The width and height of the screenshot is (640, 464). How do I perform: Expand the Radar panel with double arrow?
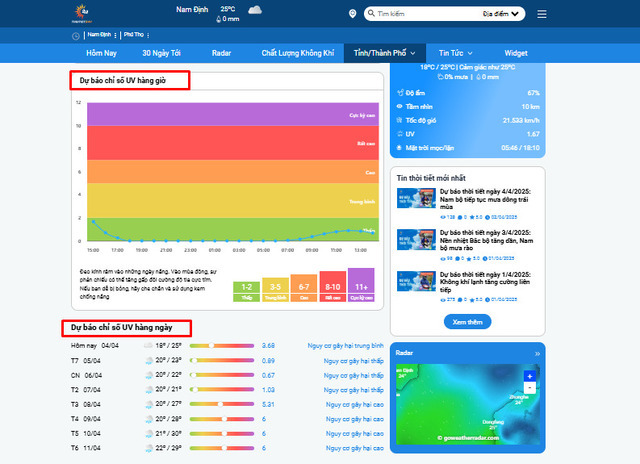pyautogui.click(x=537, y=354)
